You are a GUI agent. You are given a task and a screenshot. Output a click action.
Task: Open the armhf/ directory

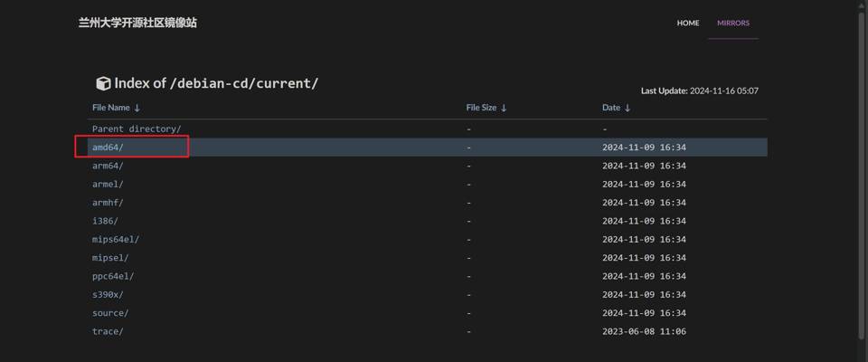point(108,203)
